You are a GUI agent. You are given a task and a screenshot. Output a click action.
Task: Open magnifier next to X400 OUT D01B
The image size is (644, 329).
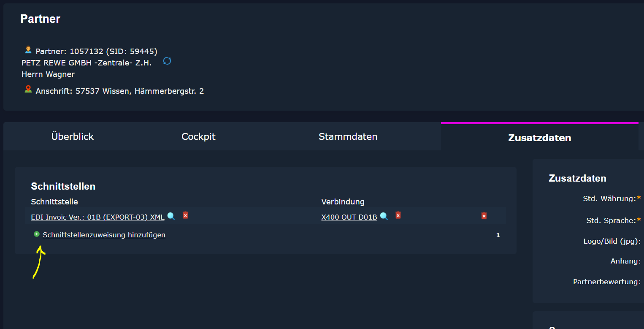point(384,216)
